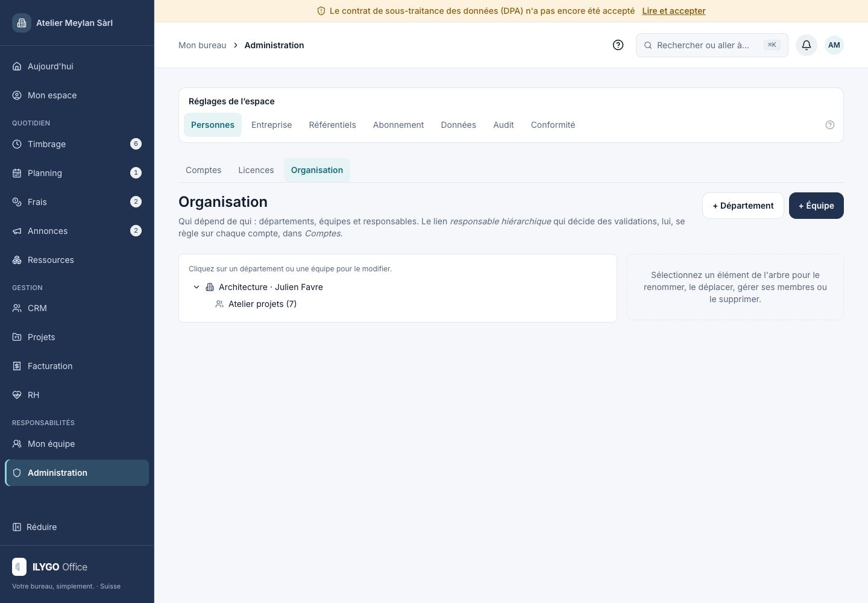This screenshot has height=603, width=868.
Task: Click the Rechercher ou aller à search field
Action: click(x=712, y=45)
